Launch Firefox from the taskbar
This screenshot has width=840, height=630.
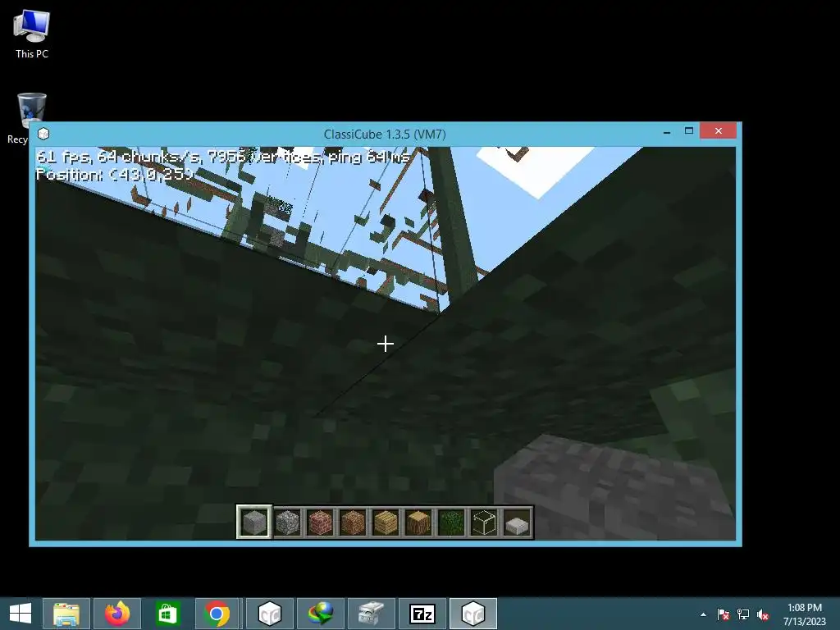tap(117, 614)
